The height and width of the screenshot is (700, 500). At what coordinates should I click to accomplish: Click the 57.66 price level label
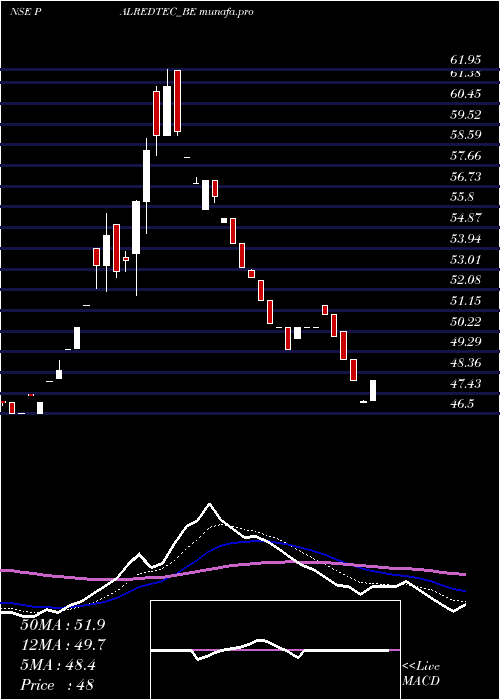[x=465, y=156]
